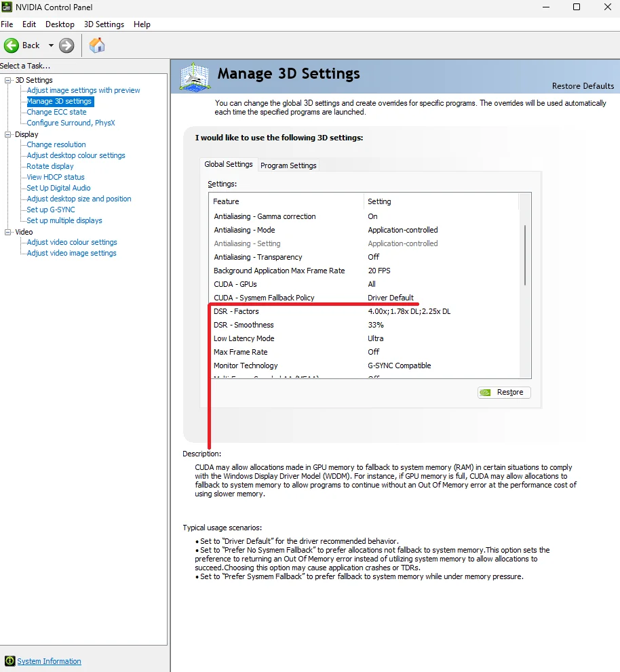Open the Edit menu
This screenshot has width=620, height=672.
29,24
